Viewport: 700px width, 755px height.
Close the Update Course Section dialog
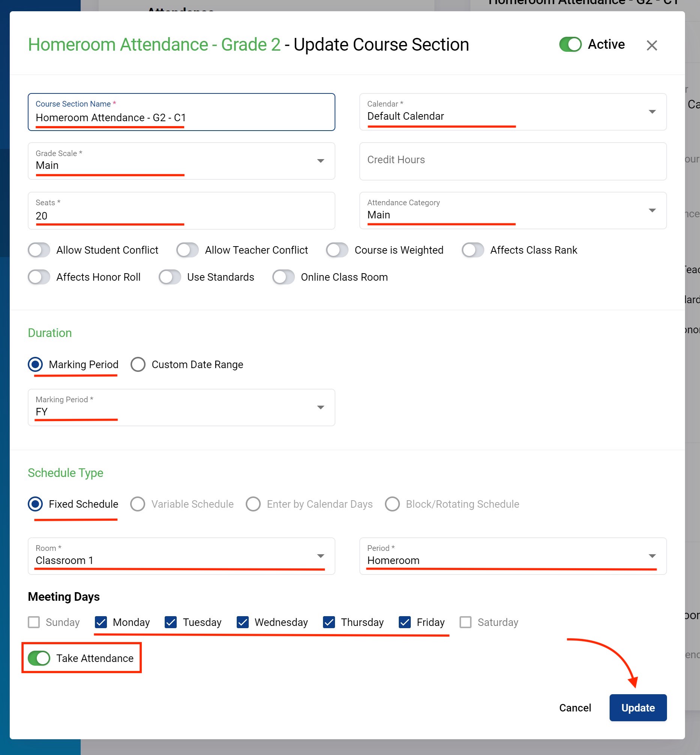pos(652,45)
